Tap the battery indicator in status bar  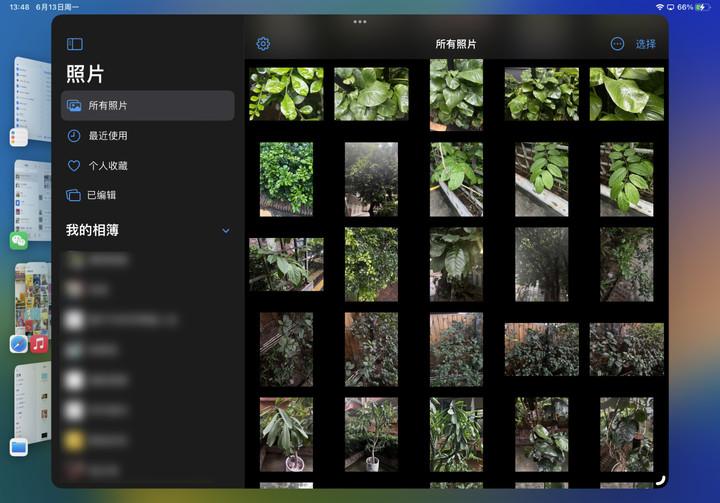coord(699,7)
